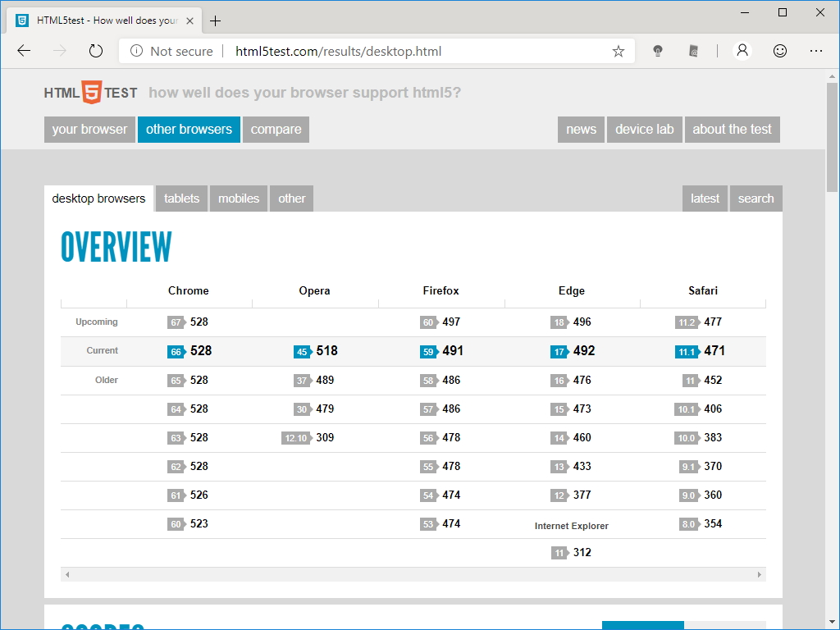Click the 'search' button
The image size is (840, 630).
[x=756, y=199]
